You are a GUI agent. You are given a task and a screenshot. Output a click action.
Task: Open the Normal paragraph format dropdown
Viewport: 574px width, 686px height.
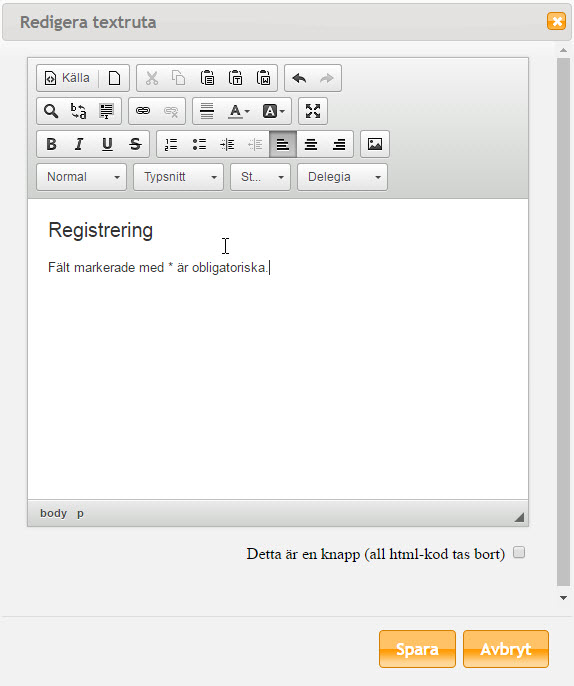[x=81, y=177]
